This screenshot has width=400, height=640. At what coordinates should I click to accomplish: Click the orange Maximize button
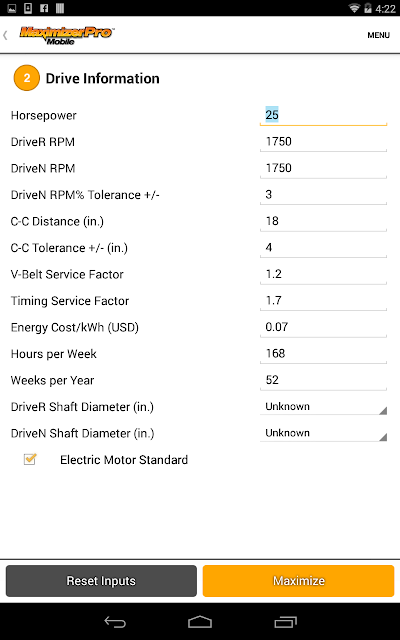click(298, 581)
